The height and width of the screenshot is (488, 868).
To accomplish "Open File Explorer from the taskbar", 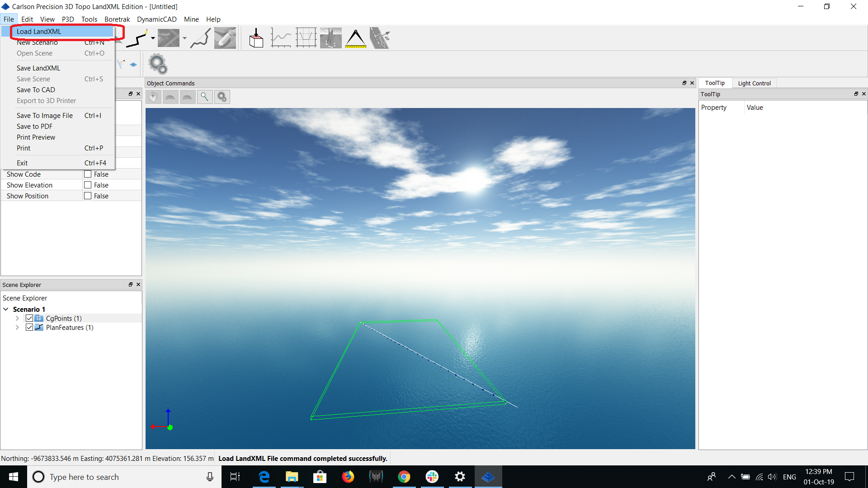I will point(292,477).
